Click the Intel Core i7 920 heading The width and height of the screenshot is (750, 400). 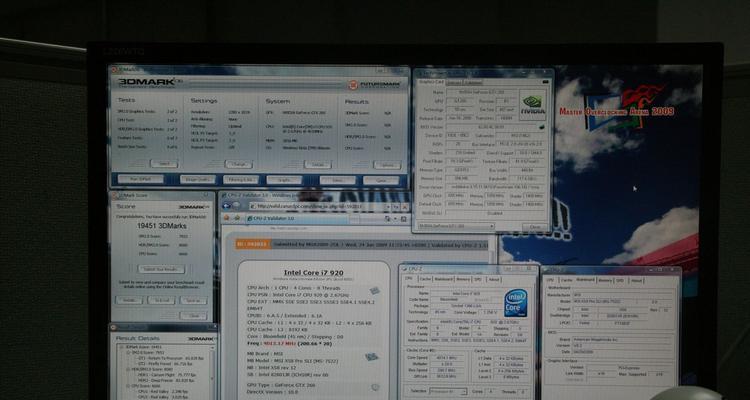[313, 273]
